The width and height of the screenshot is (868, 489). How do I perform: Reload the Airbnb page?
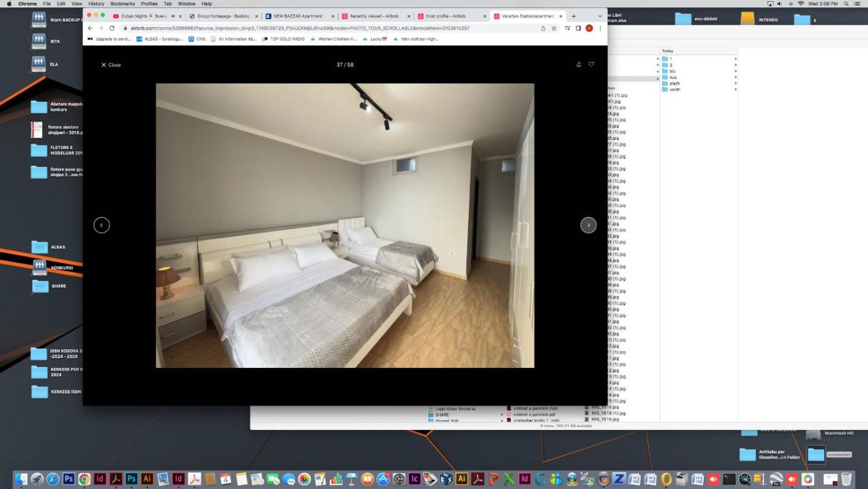click(x=112, y=28)
